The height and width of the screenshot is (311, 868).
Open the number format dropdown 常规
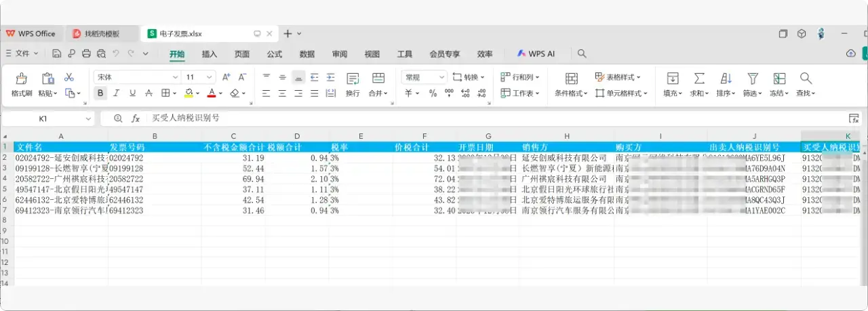441,77
